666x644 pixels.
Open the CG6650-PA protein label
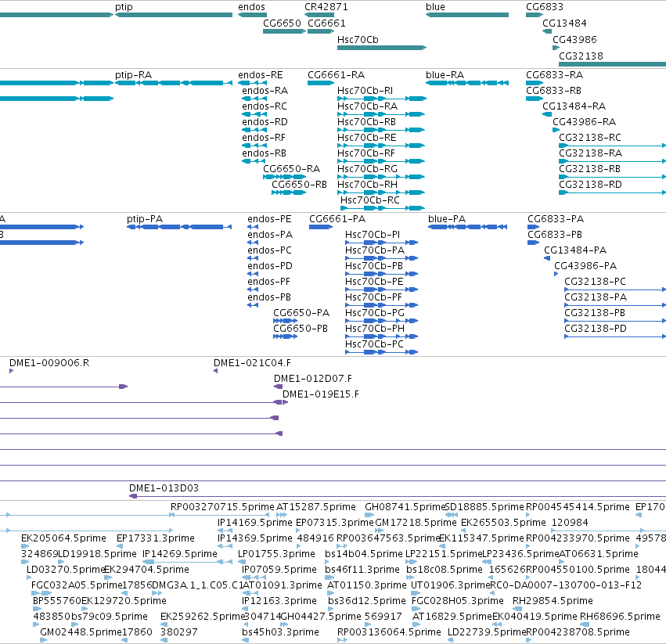[301, 313]
